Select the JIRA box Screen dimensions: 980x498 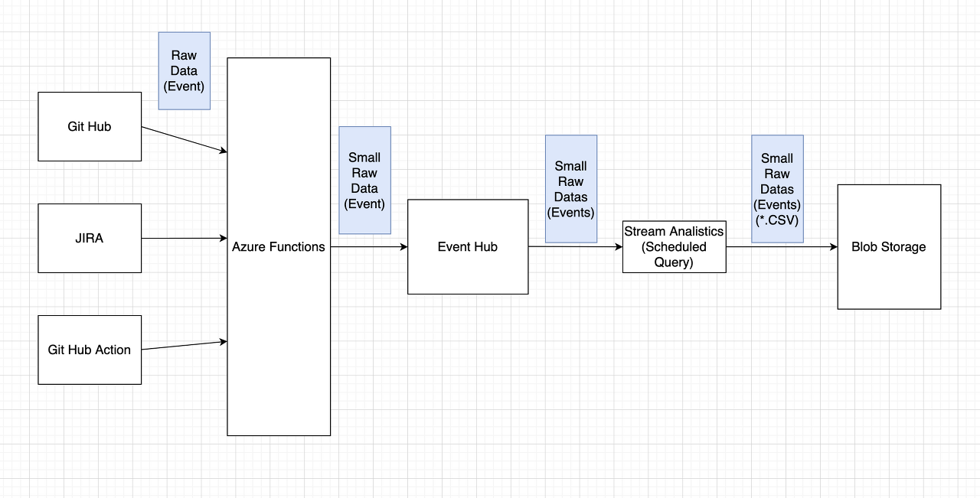90,239
